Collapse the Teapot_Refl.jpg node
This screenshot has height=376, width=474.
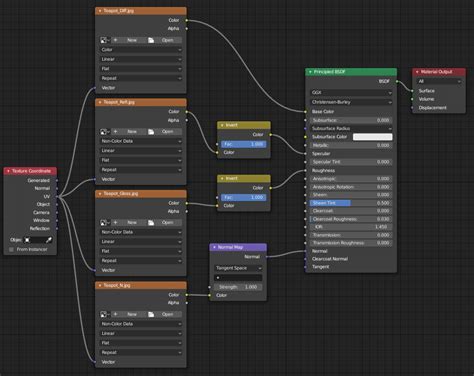tap(99, 102)
